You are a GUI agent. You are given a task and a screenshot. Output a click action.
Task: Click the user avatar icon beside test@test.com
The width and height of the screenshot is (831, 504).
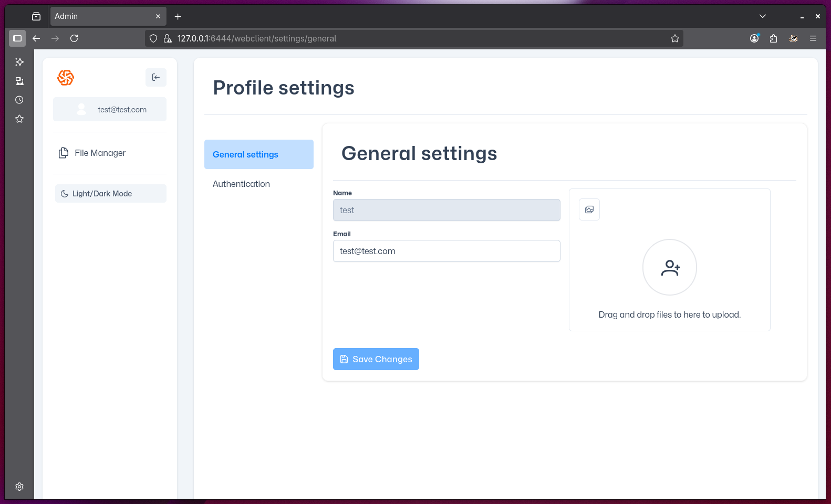[81, 109]
